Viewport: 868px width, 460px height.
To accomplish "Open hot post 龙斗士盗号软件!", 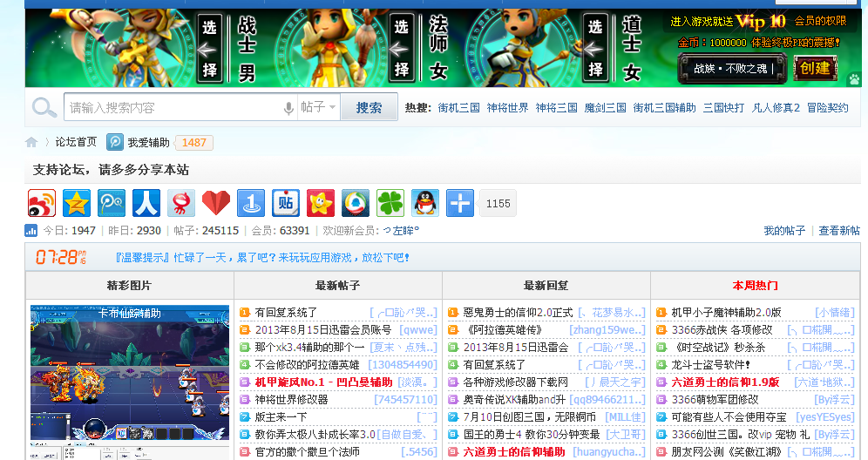I will 711,365.
